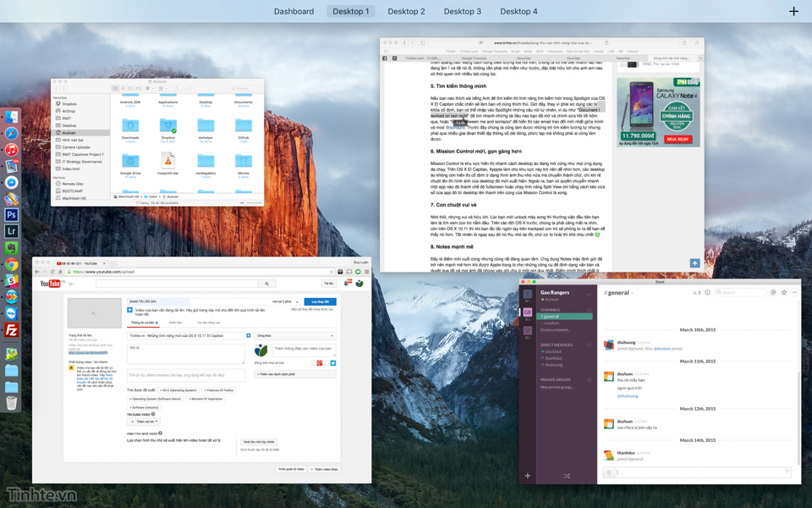Expand the Gao Rangers team menu in Slack
Viewport: 812px width, 508px height.
[x=589, y=294]
